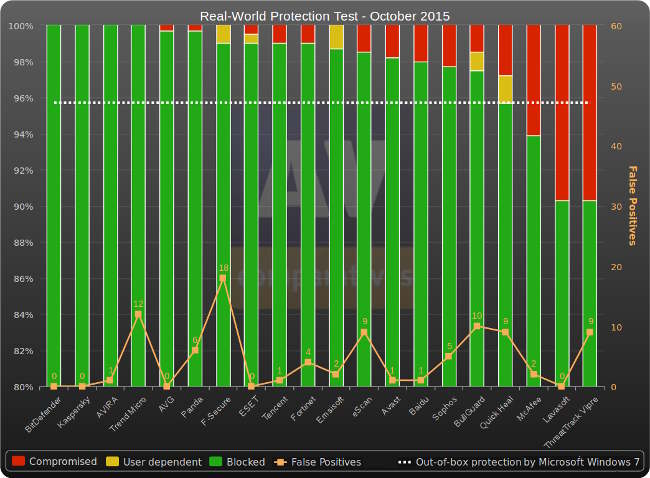Select the BullGuard data point labeled 10
This screenshot has width=650, height=478.
click(x=477, y=326)
